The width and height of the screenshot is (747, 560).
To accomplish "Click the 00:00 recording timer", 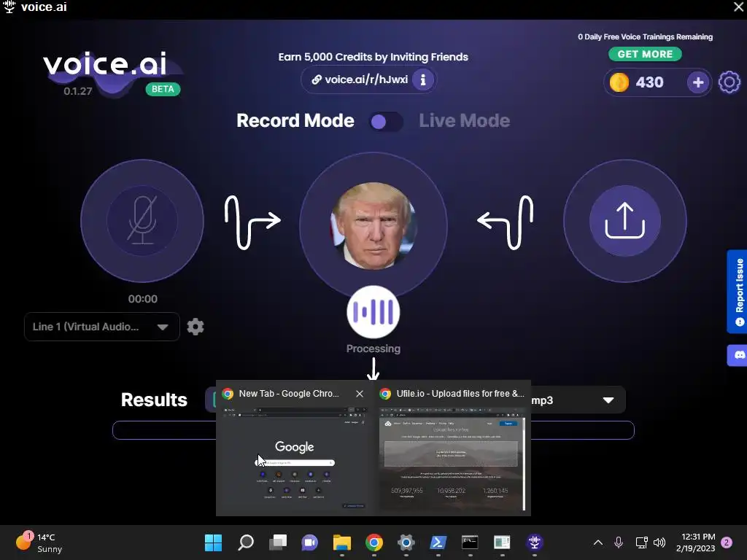I will click(142, 299).
